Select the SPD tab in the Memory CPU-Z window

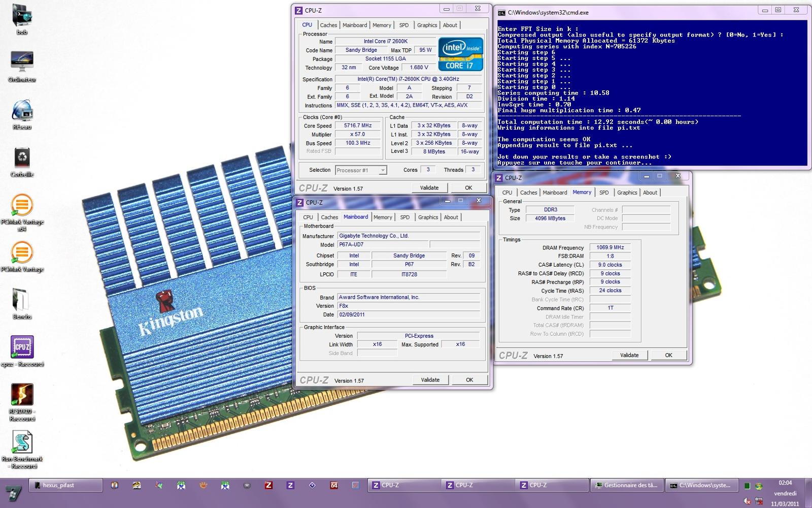604,193
